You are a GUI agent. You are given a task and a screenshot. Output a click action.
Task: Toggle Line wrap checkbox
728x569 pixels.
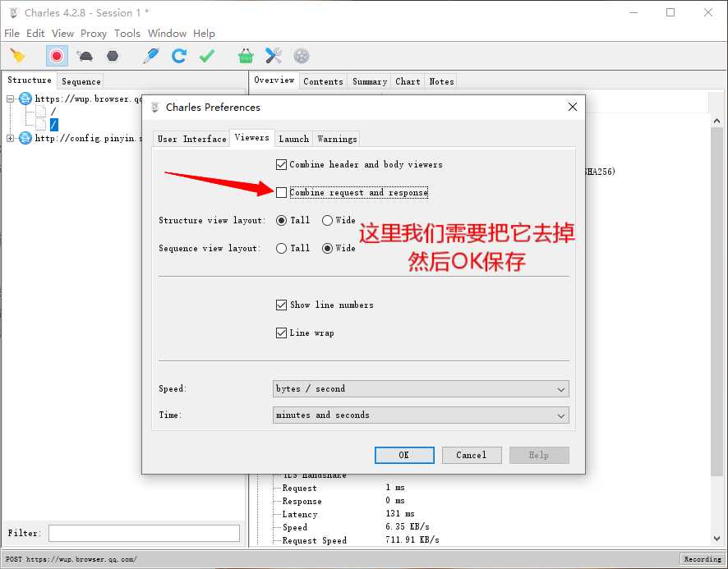pyautogui.click(x=281, y=333)
